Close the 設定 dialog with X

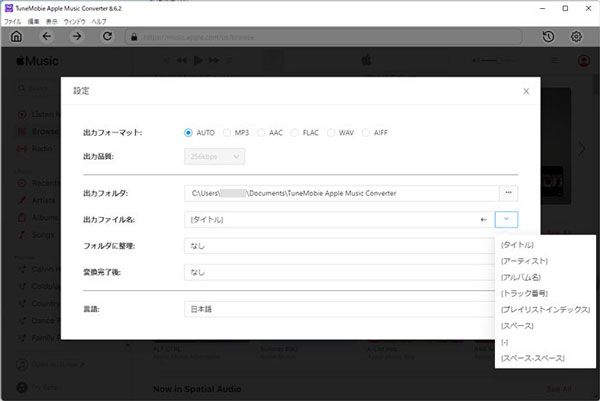coord(526,91)
